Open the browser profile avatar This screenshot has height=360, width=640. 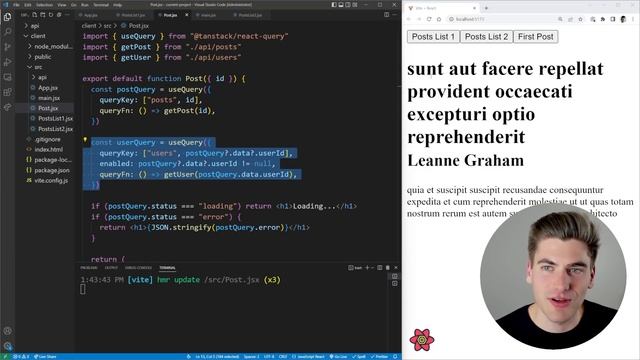[x=623, y=19]
